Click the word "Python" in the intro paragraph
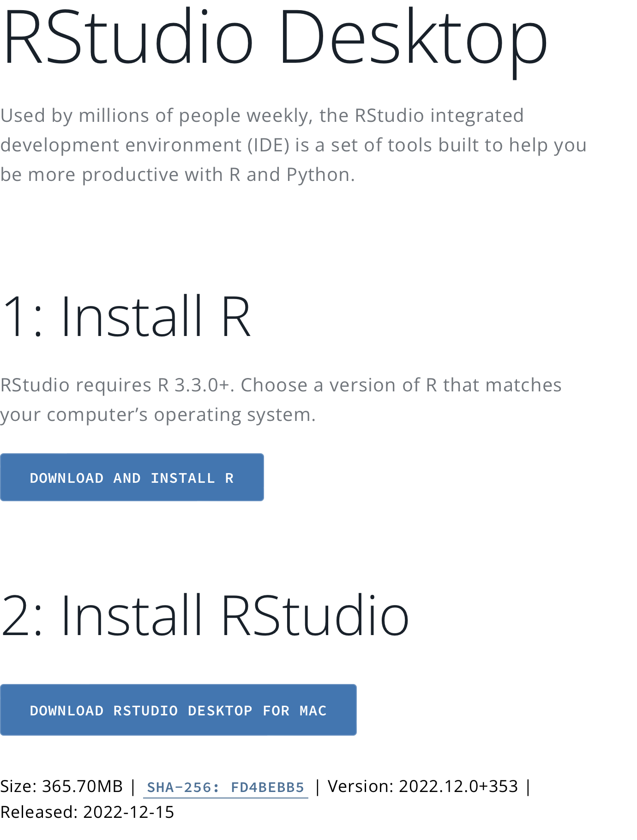This screenshot has width=637, height=840. (x=318, y=175)
